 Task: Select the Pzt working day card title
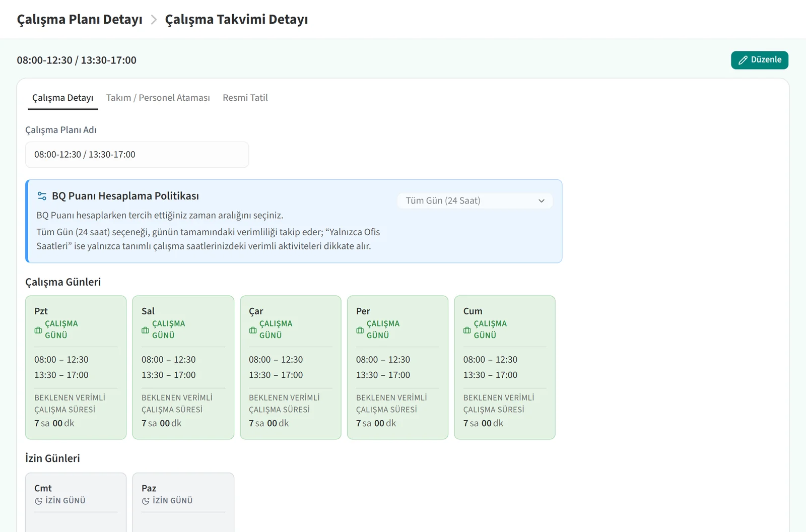[41, 311]
